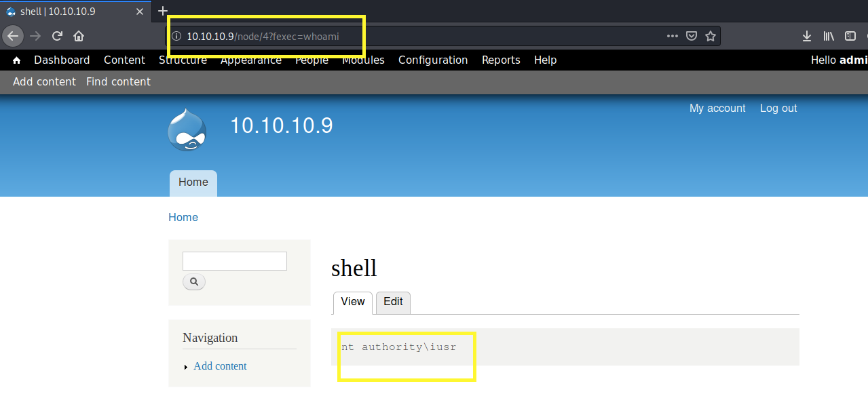
Task: Open the Modules admin menu
Action: coord(363,60)
